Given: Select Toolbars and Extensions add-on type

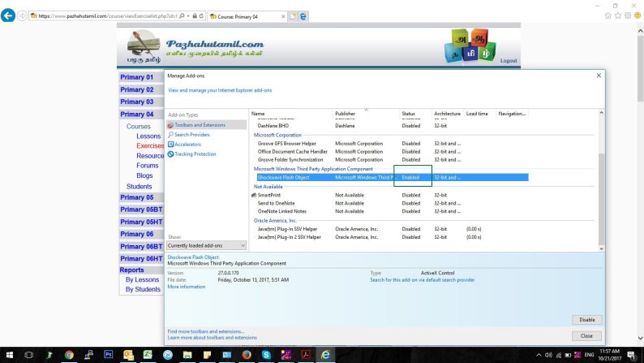Looking at the screenshot, I should (207, 125).
